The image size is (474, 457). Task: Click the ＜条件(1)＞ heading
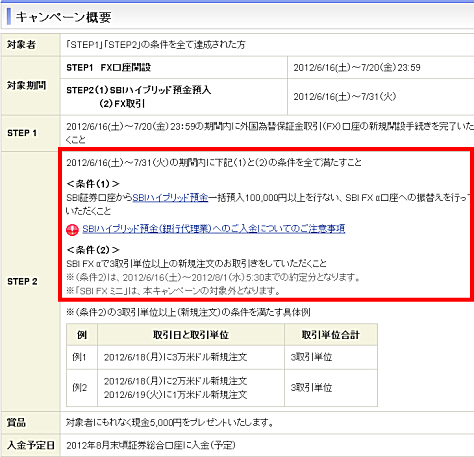tap(93, 184)
